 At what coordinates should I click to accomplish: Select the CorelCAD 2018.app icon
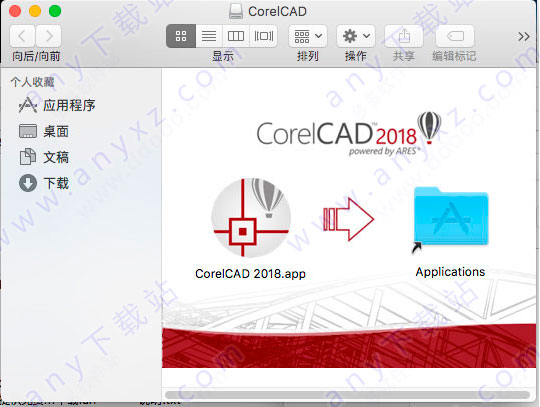(251, 218)
